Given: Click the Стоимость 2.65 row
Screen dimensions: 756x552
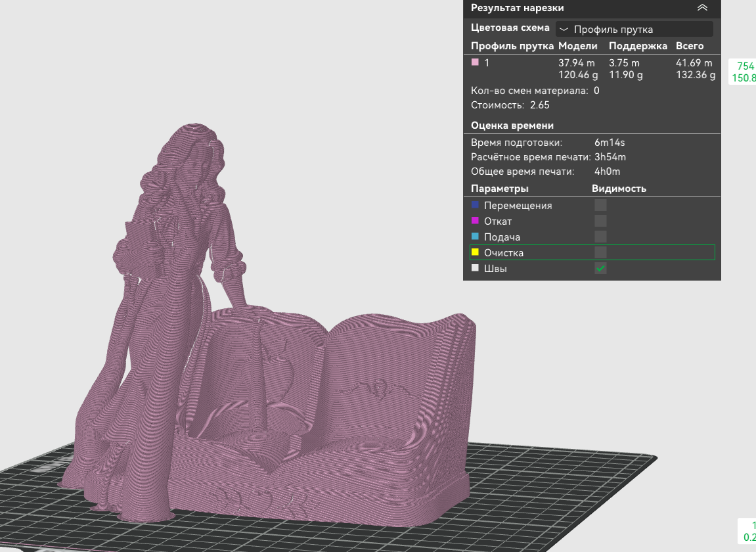Looking at the screenshot, I should (x=510, y=105).
